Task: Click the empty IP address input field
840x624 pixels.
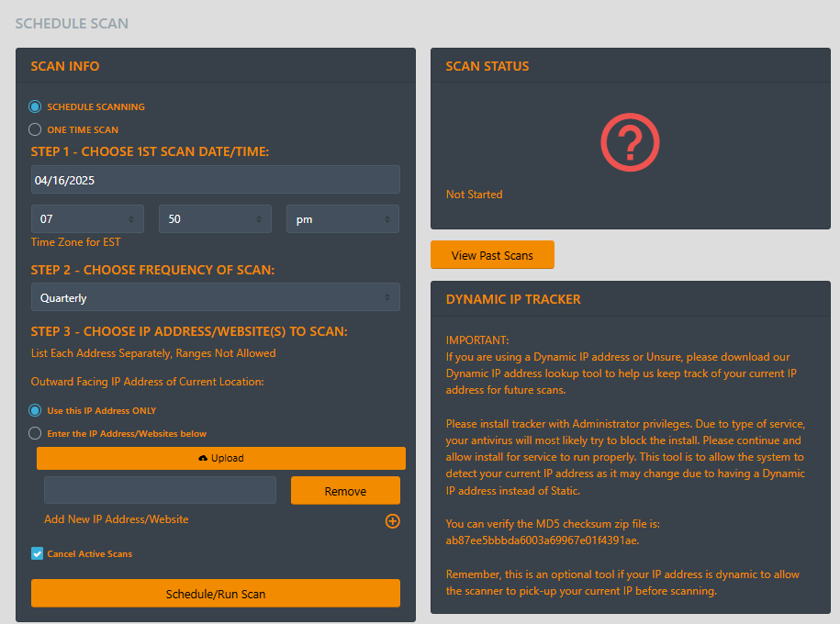Action: click(x=160, y=490)
